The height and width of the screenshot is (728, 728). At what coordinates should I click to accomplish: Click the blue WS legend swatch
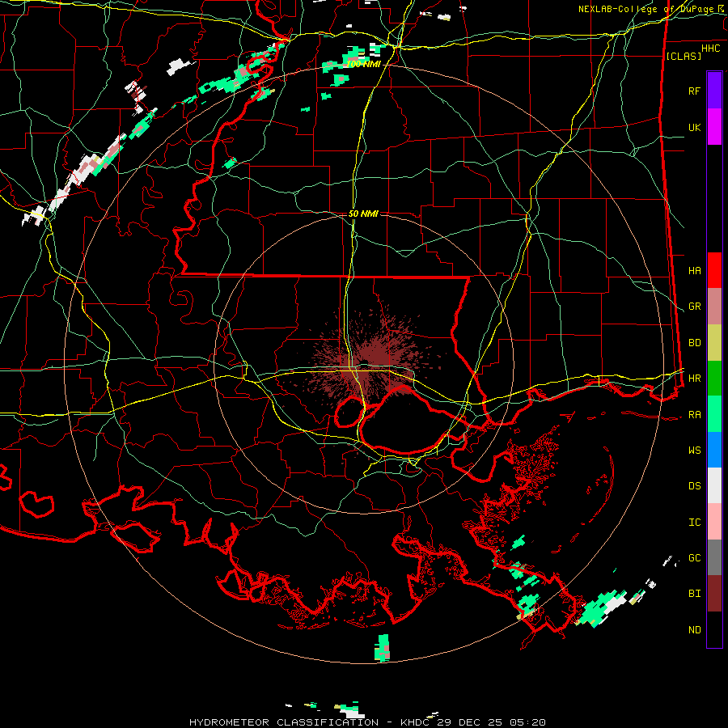tap(714, 450)
